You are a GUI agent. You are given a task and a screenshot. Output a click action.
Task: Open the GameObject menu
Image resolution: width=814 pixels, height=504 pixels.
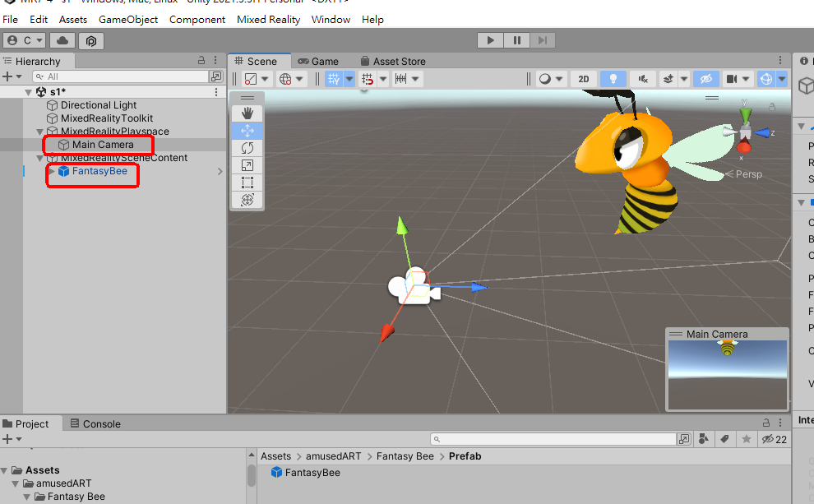(128, 19)
